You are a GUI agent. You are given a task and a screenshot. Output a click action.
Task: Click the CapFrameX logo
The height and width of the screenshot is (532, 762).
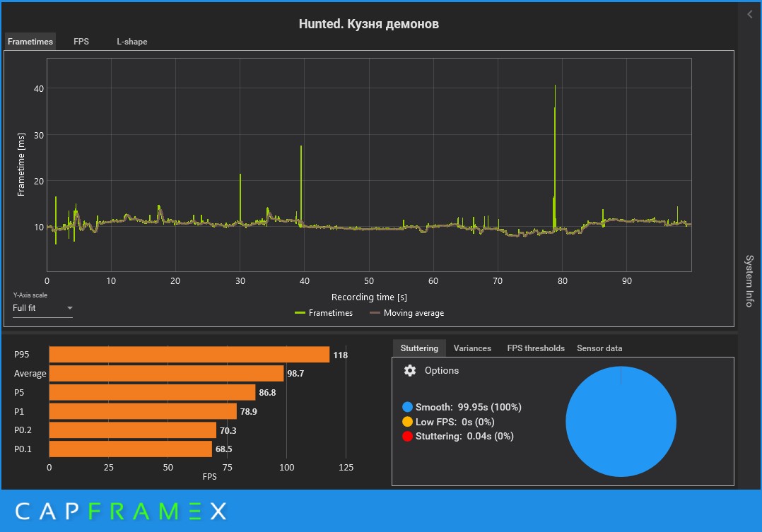pos(120,511)
